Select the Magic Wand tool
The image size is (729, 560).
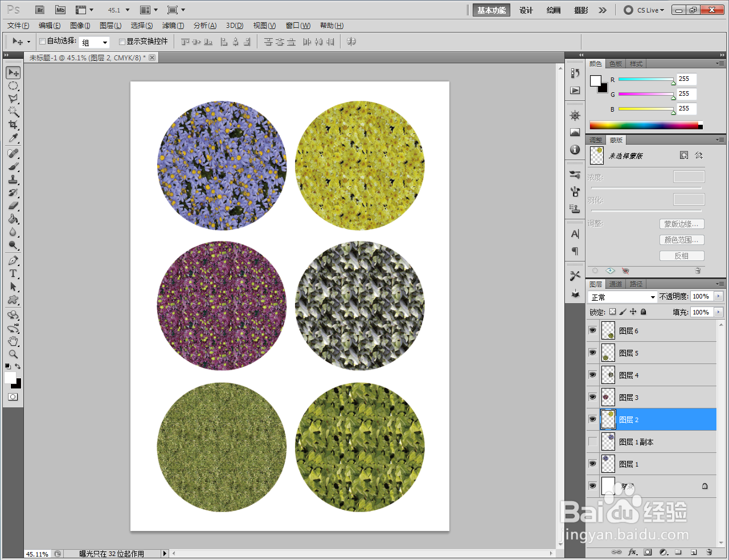coord(13,112)
